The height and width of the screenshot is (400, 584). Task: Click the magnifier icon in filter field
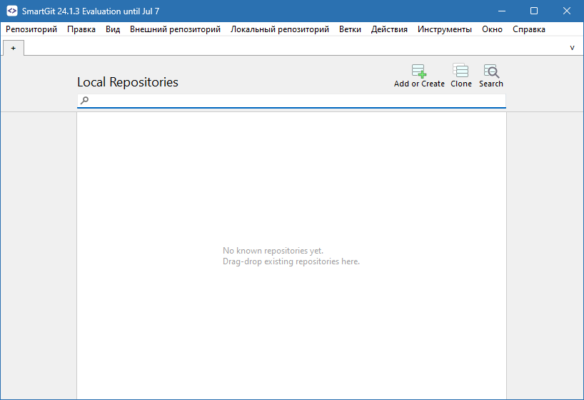(85, 100)
